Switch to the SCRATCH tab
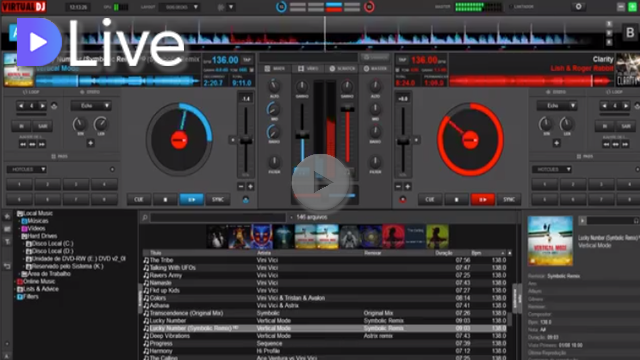Image resolution: width=640 pixels, height=360 pixels. (x=342, y=69)
